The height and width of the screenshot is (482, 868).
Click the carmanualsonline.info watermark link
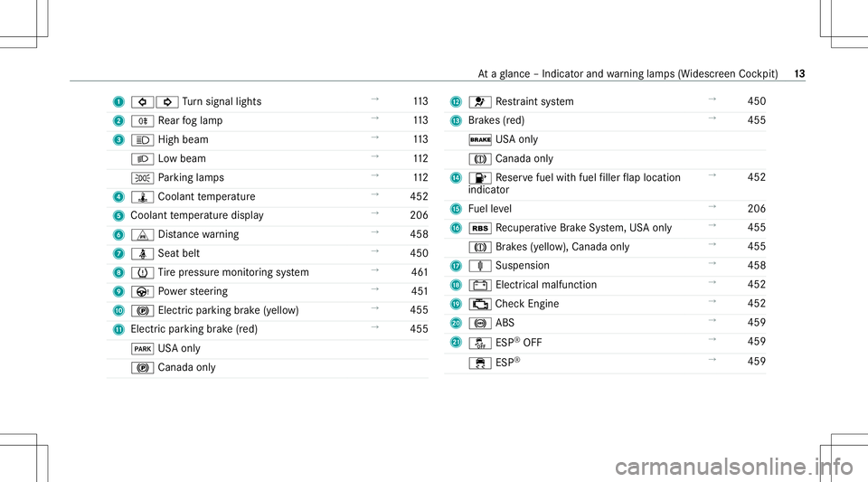click(x=734, y=467)
